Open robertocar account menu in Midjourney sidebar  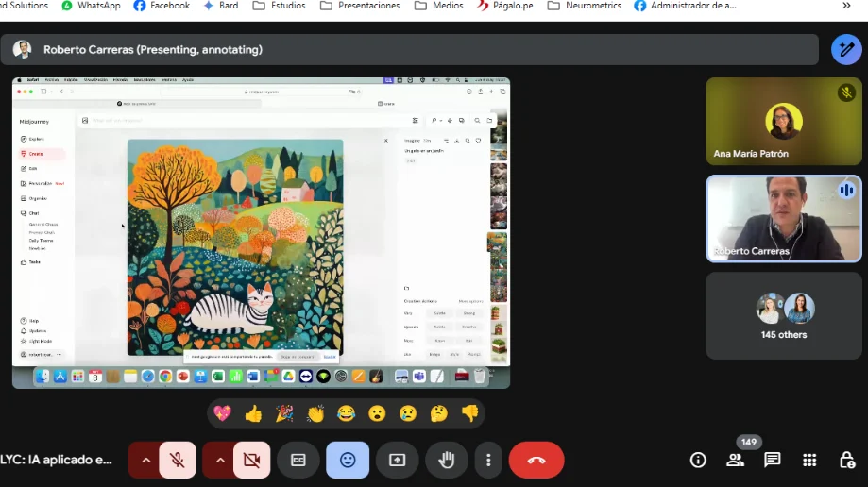[x=41, y=354]
